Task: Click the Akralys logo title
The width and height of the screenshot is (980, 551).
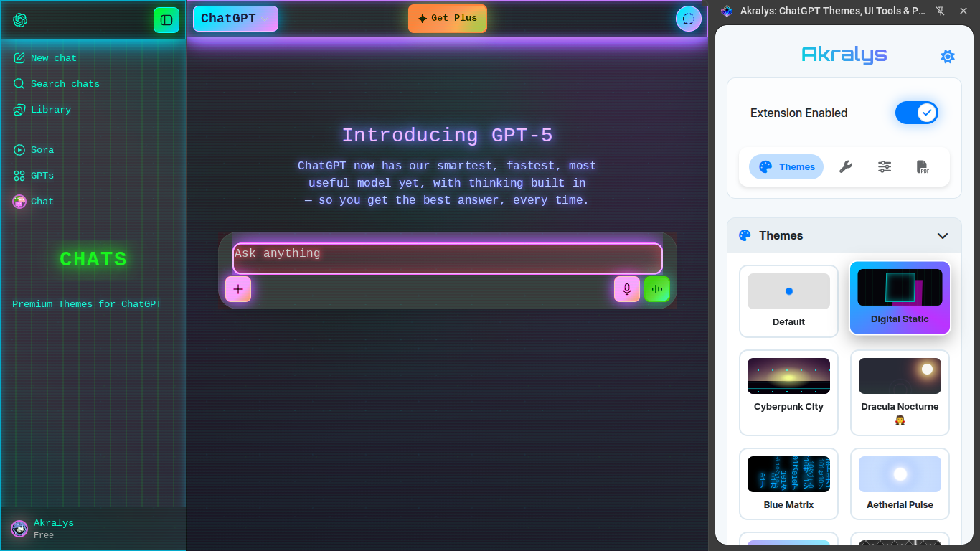Action: (844, 55)
